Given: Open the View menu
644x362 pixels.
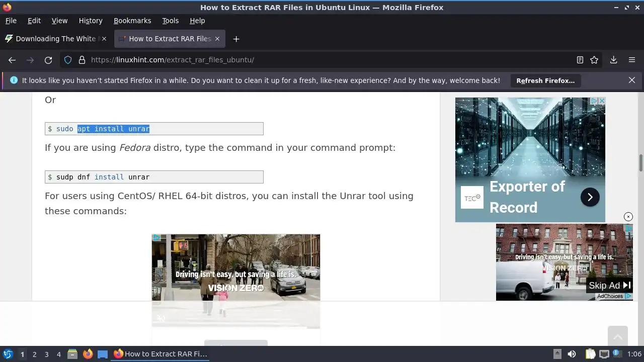Looking at the screenshot, I should 59,21.
